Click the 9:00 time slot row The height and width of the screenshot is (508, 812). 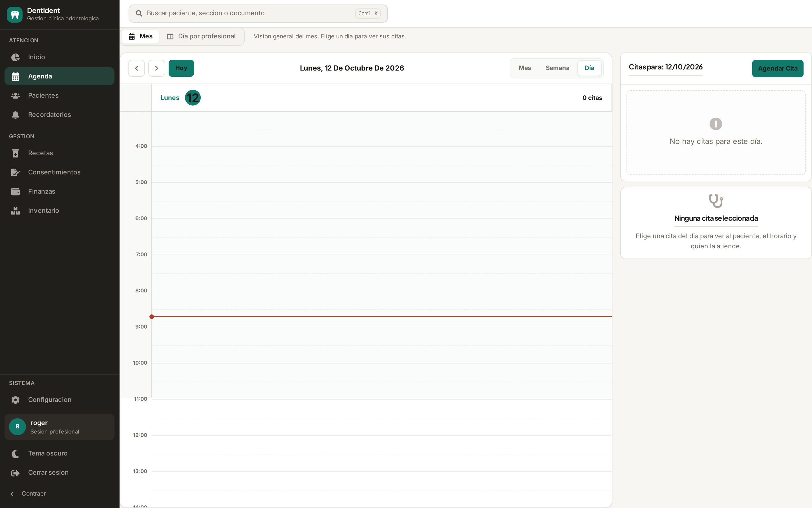381,345
